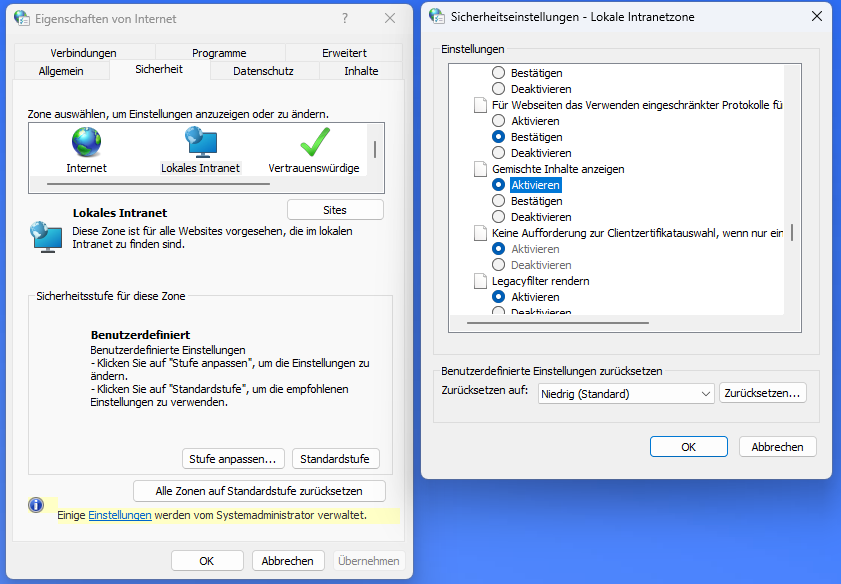Click the Zurücksetzen... button
The width and height of the screenshot is (841, 584).
point(762,393)
